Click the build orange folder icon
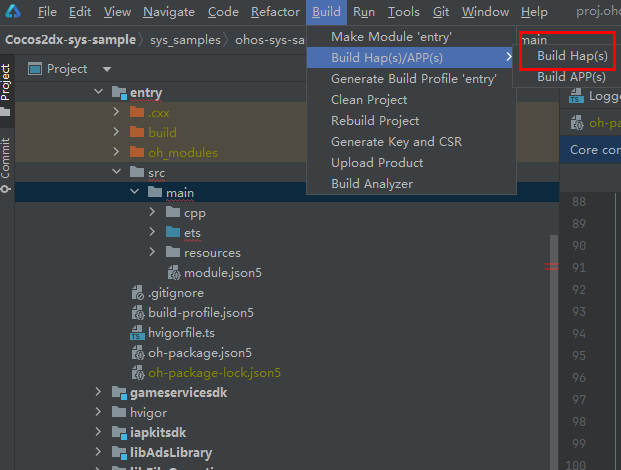The height and width of the screenshot is (470, 621). [137, 132]
